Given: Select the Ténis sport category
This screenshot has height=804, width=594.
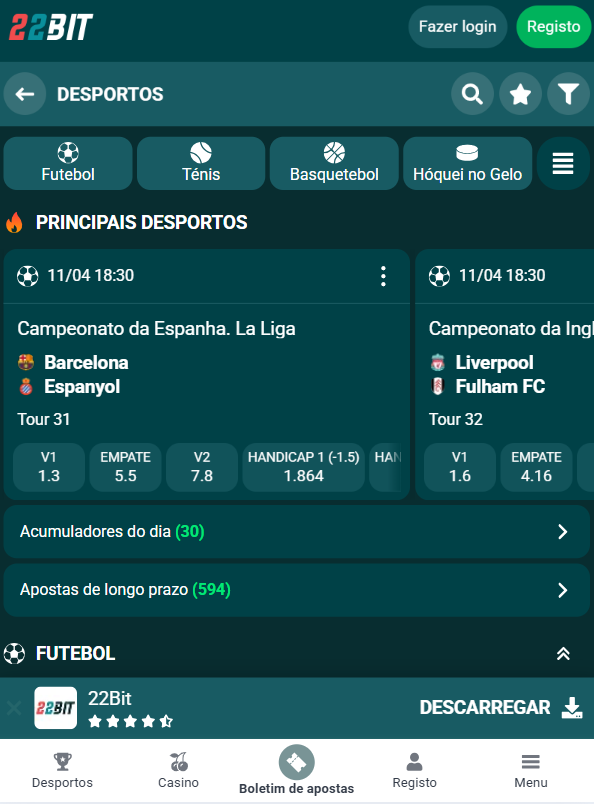Looking at the screenshot, I should click(200, 163).
